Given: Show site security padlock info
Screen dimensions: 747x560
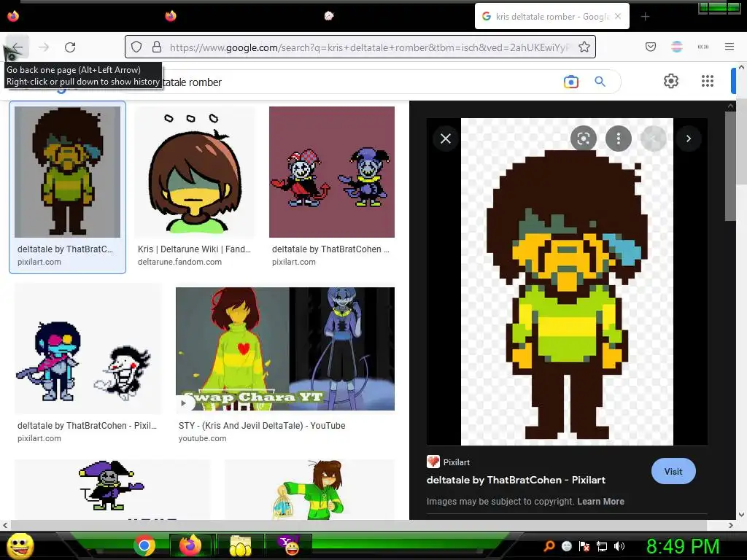Looking at the screenshot, I should [157, 47].
